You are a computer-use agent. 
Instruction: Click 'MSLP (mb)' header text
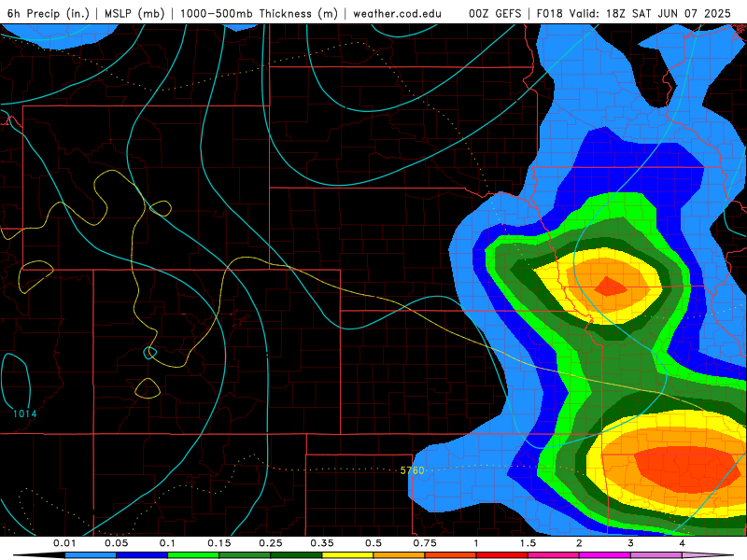(x=134, y=13)
